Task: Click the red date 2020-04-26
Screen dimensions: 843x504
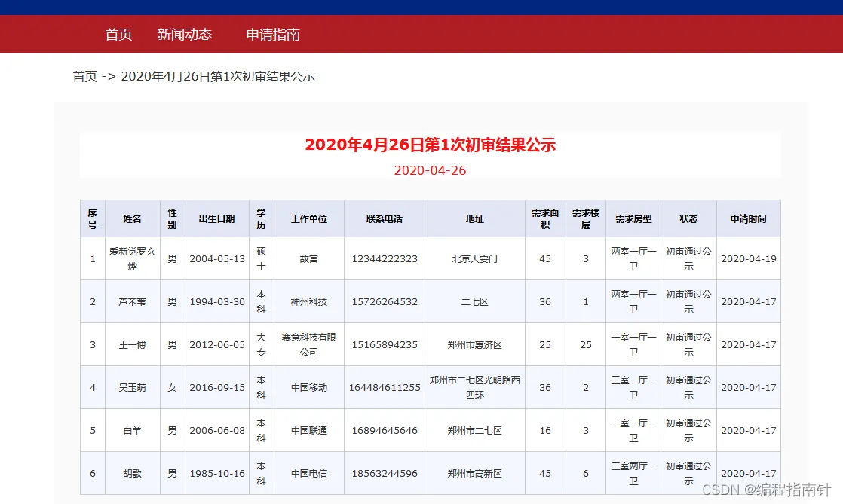Action: (x=430, y=170)
